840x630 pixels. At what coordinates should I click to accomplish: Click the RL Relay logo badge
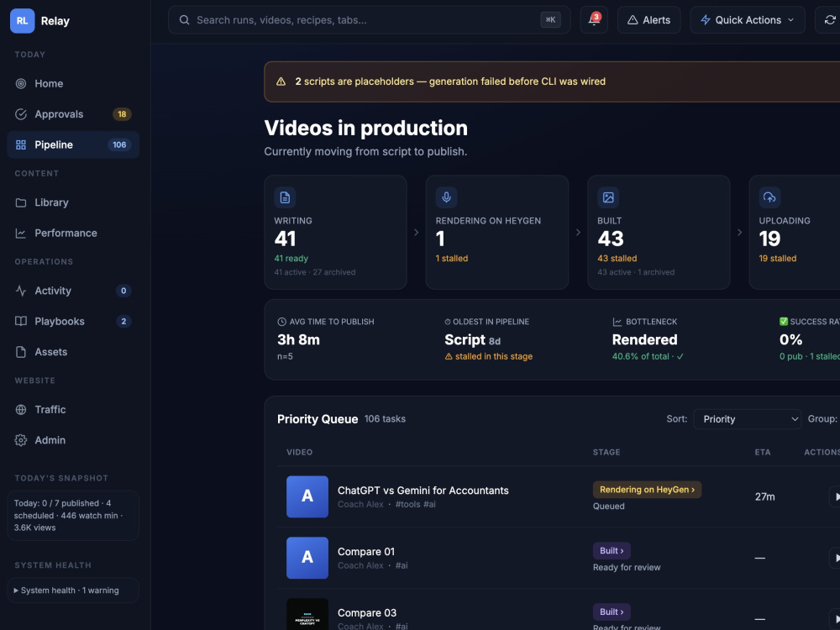click(22, 21)
